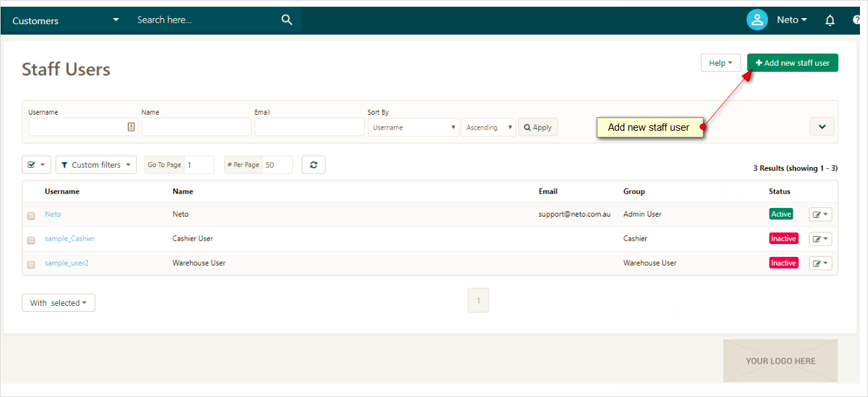This screenshot has height=397, width=868.
Task: Open edit menu for sample_Cashier row
Action: coord(820,239)
